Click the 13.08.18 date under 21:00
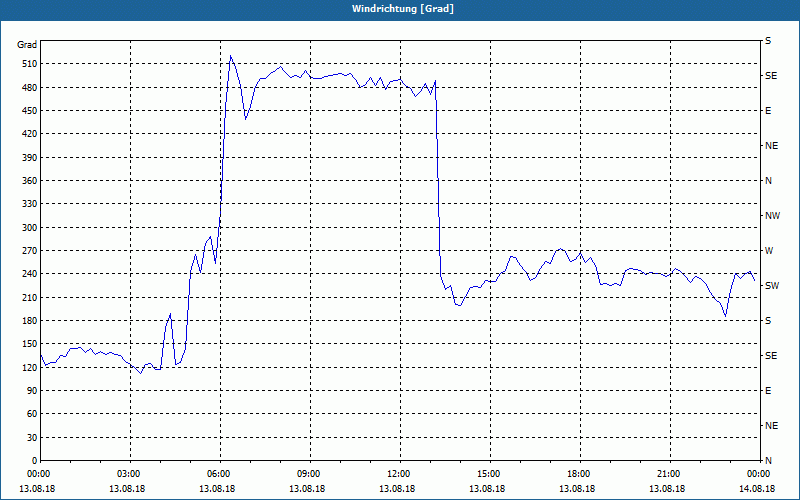The image size is (800, 500). tap(667, 489)
